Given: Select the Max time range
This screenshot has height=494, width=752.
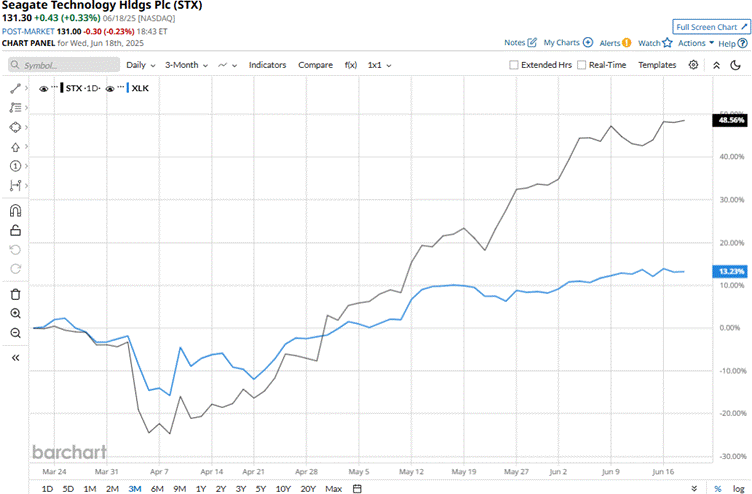Looking at the screenshot, I should point(333,489).
